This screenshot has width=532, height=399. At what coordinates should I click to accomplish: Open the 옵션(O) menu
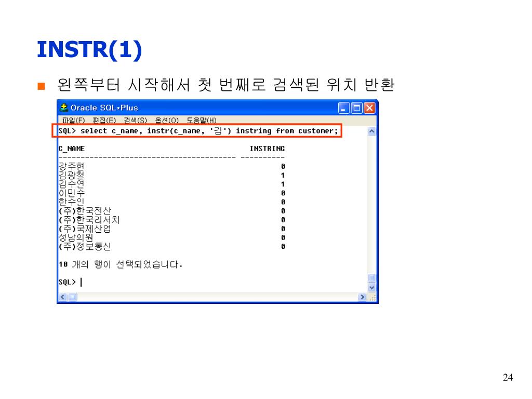click(x=167, y=120)
